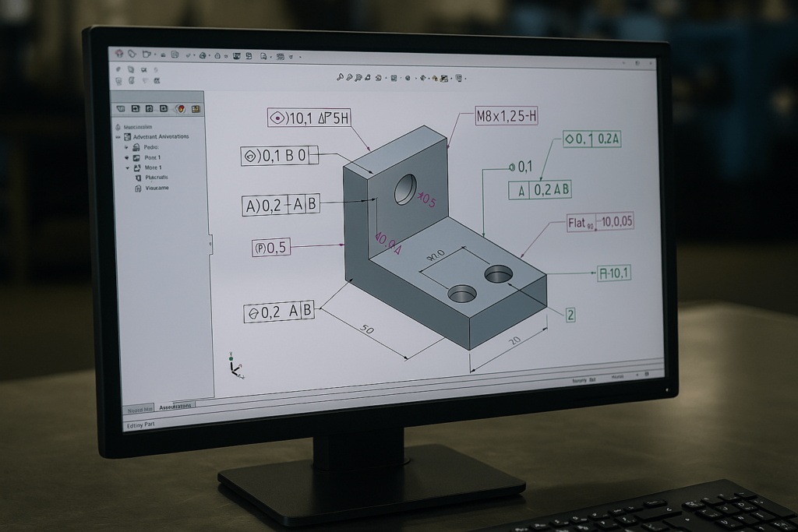
Task: Collapse the More 1 tree node
Action: tap(127, 167)
